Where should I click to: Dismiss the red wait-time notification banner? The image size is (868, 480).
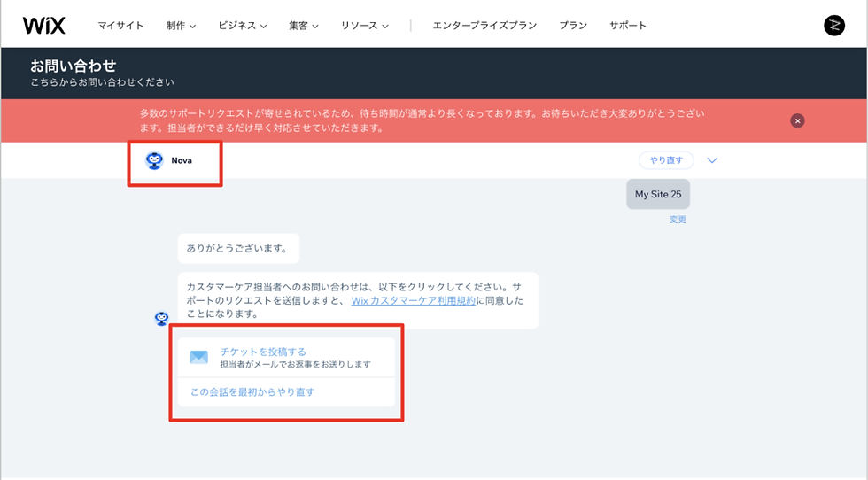click(797, 120)
